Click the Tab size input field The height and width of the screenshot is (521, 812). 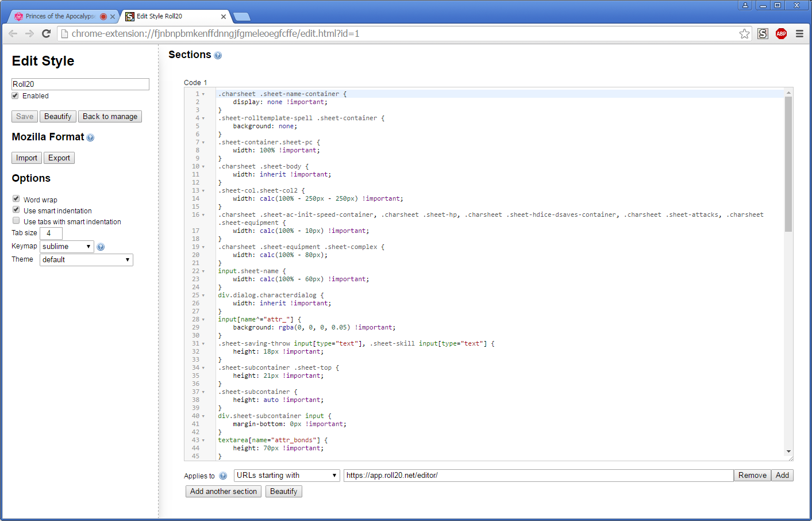51,233
